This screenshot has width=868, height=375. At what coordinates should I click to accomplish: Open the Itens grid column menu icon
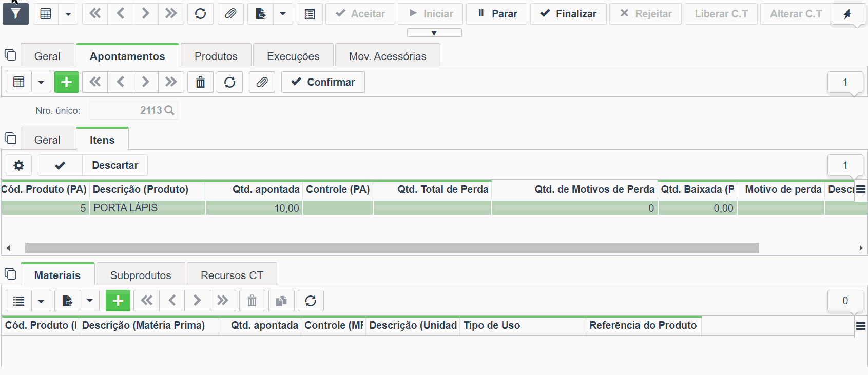tap(861, 189)
